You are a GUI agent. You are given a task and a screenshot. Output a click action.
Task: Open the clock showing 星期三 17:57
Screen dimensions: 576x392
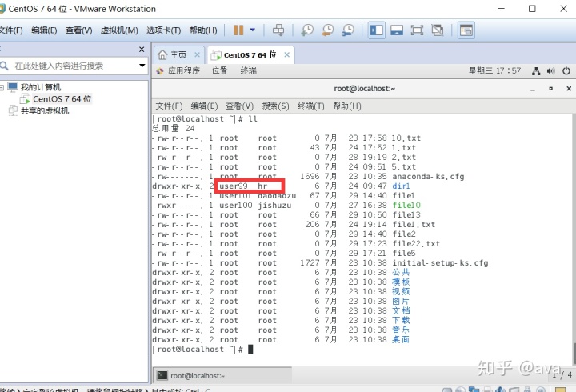click(x=495, y=70)
